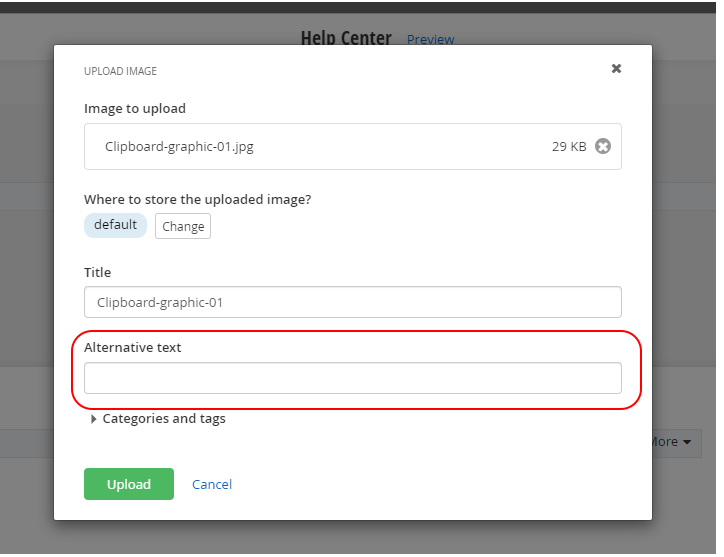Open the Help Center Preview link
Screen dimensions: 724x557
[x=430, y=39]
